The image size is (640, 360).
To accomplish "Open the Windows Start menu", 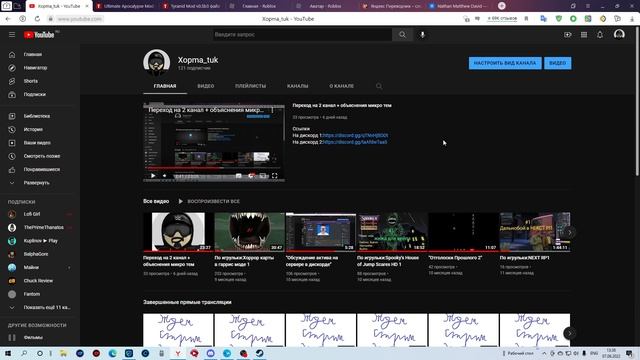I will click(8, 353).
